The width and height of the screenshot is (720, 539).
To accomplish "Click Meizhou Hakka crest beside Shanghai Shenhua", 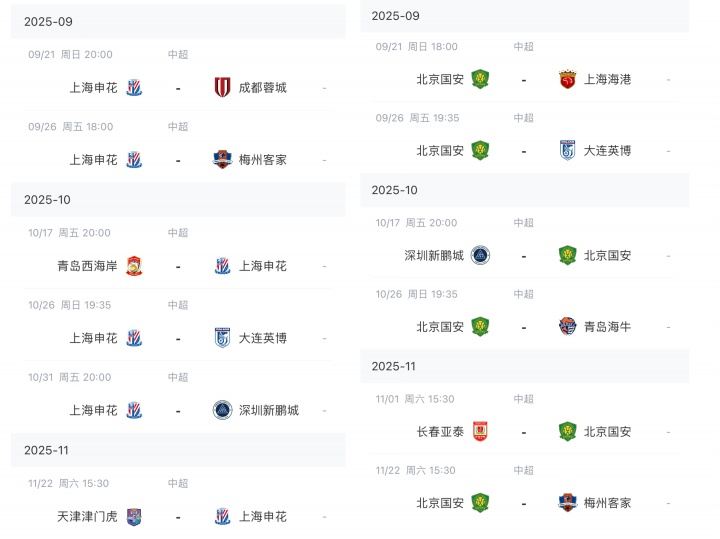I will click(x=222, y=159).
